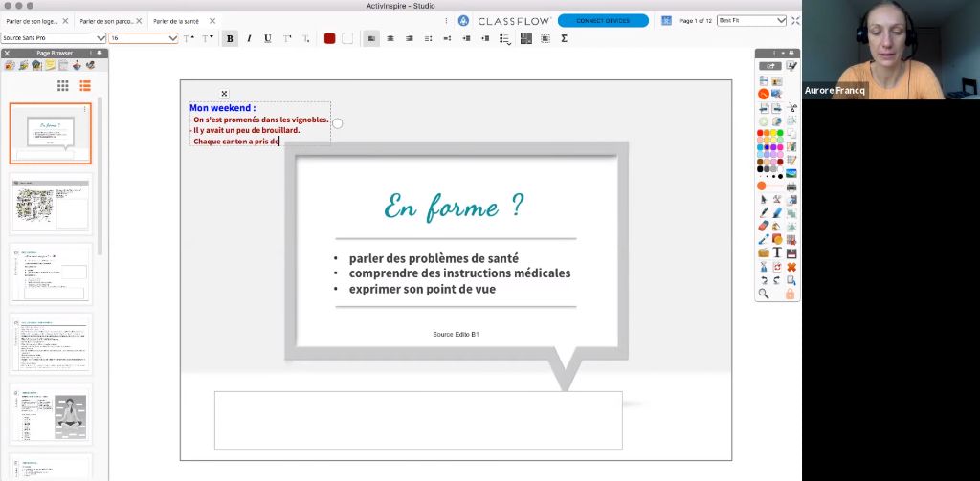Click the X handle above text box
980x481 pixels.
pyautogui.click(x=224, y=94)
